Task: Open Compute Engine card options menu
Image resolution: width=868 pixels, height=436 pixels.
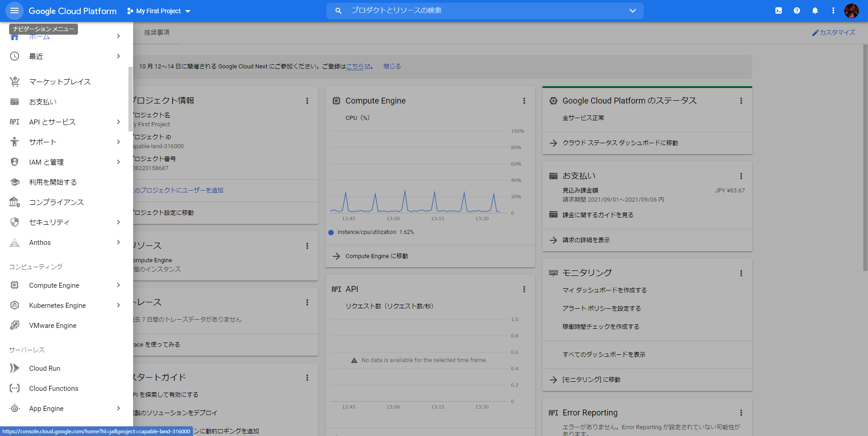Action: pyautogui.click(x=524, y=101)
